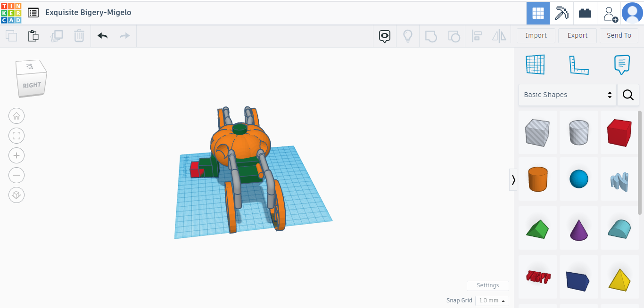This screenshot has width=644, height=308.
Task: Open the designs list menu beside the logo
Action: coord(33,13)
